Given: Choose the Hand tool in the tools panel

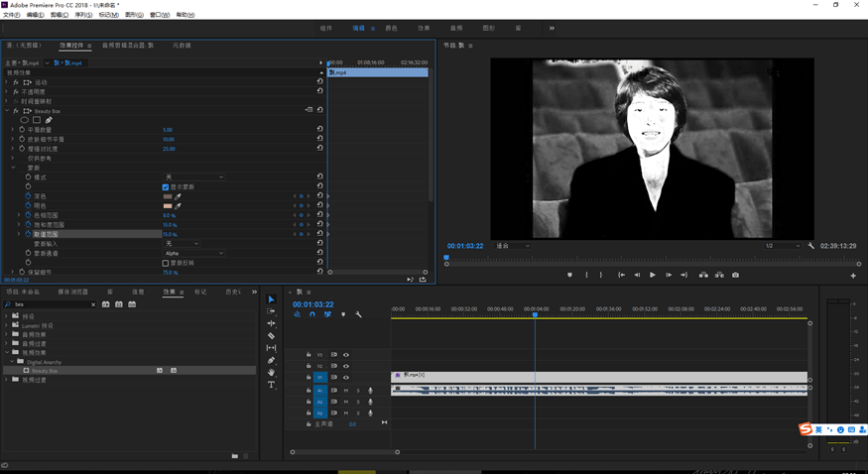Looking at the screenshot, I should (x=271, y=373).
